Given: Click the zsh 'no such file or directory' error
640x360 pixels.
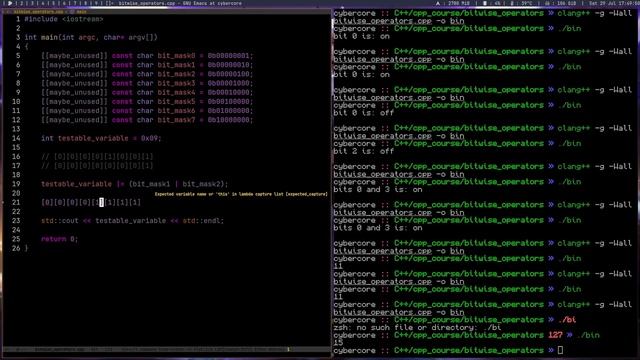Looking at the screenshot, I should tap(417, 328).
